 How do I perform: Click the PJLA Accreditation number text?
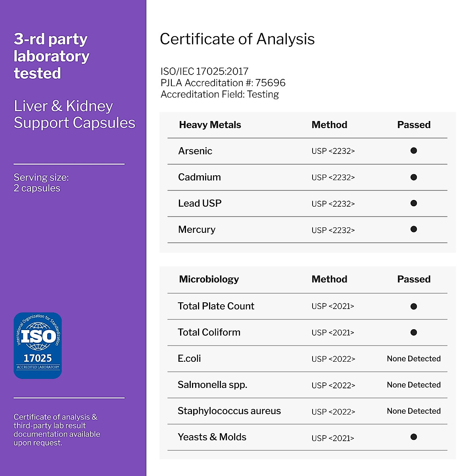pyautogui.click(x=223, y=83)
